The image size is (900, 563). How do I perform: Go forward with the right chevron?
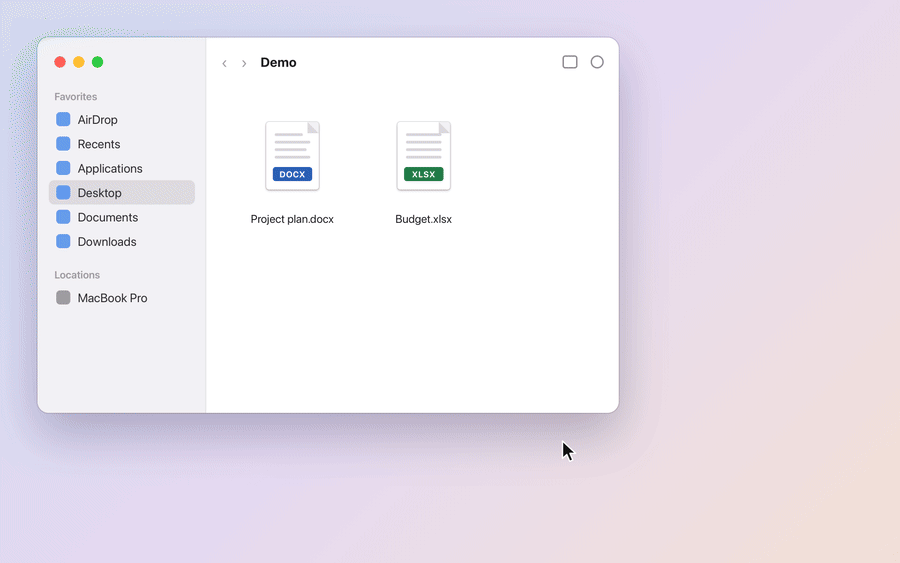[x=244, y=63]
